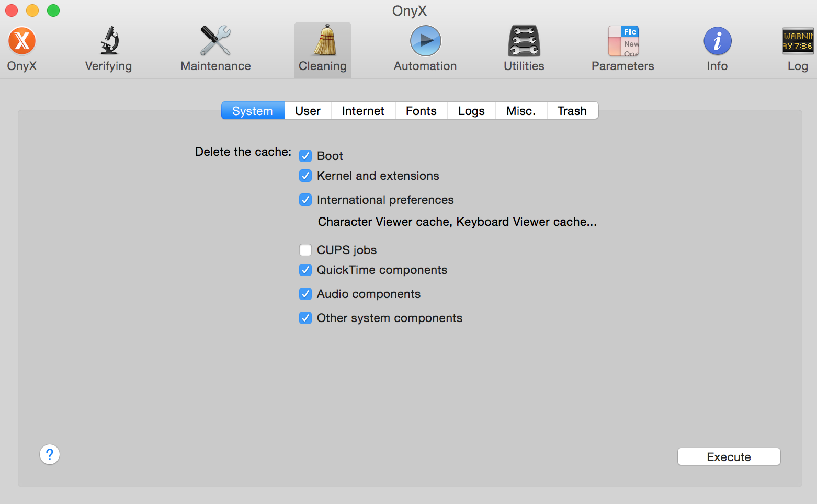The width and height of the screenshot is (817, 504).
Task: Minimize the OnyX window
Action: pyautogui.click(x=32, y=10)
